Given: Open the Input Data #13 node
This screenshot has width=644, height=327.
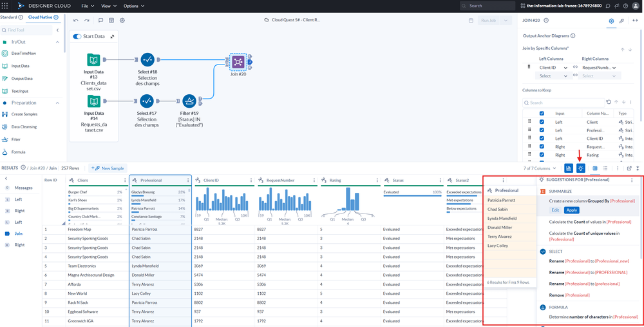Looking at the screenshot, I should click(x=93, y=62).
